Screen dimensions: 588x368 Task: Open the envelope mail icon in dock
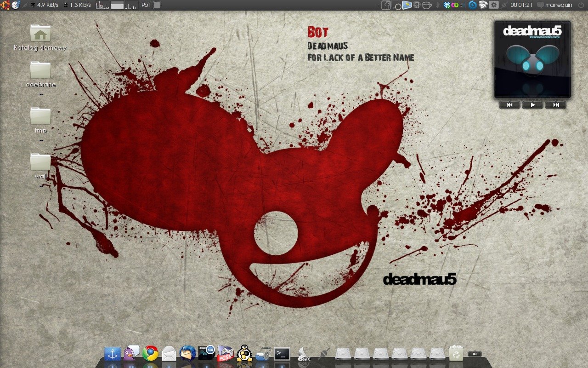[169, 353]
